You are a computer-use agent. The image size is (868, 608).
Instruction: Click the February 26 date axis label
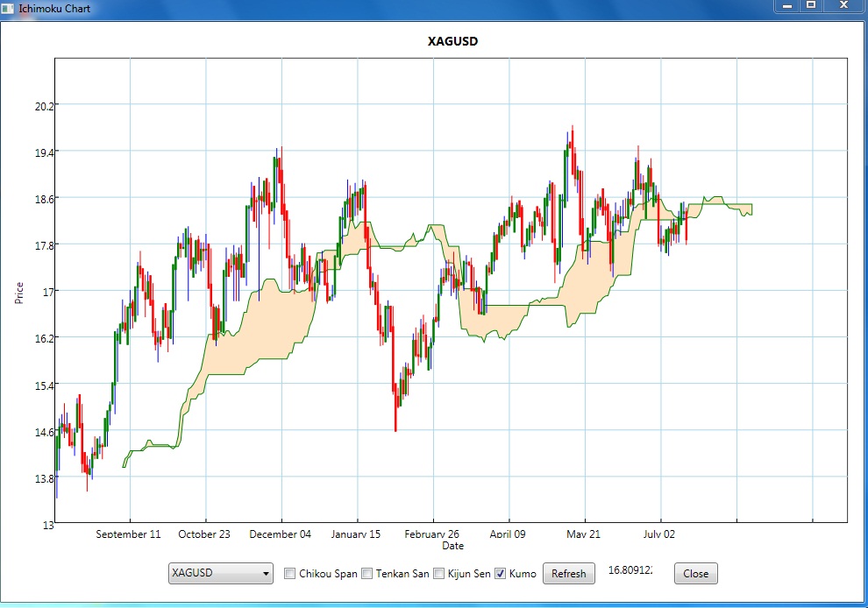tap(431, 534)
